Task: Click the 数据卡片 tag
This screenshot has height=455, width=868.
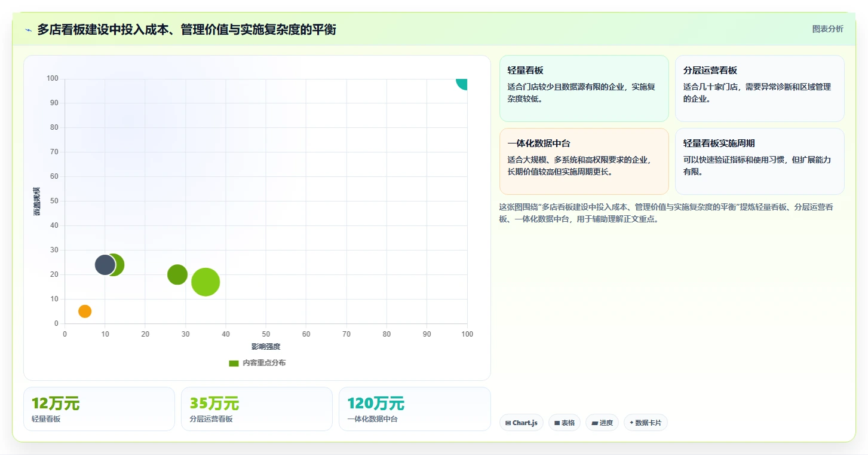Action: (645, 423)
